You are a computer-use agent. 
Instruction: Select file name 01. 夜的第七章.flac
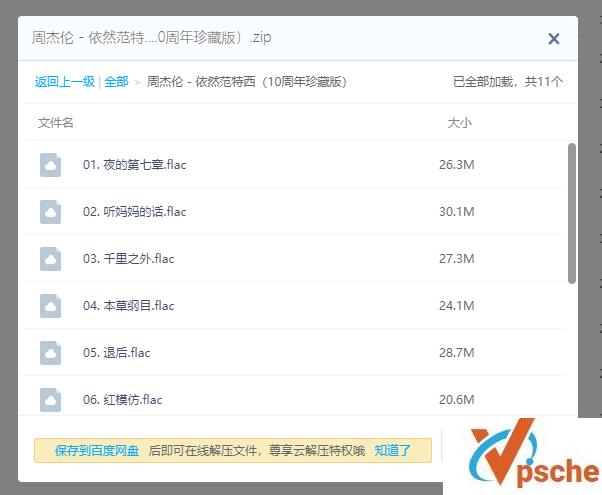click(135, 165)
